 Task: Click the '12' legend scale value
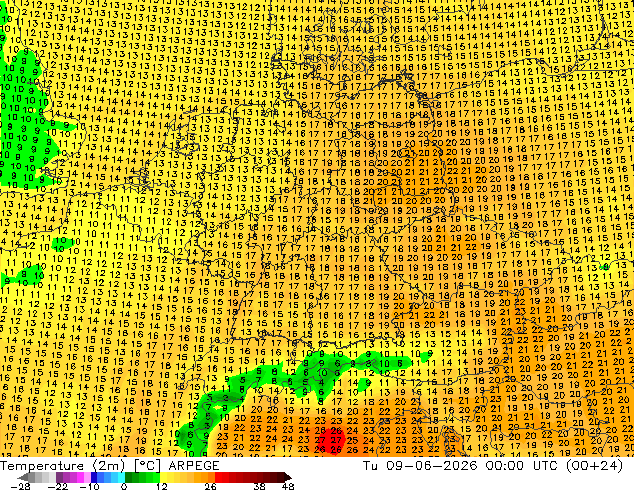(x=162, y=486)
